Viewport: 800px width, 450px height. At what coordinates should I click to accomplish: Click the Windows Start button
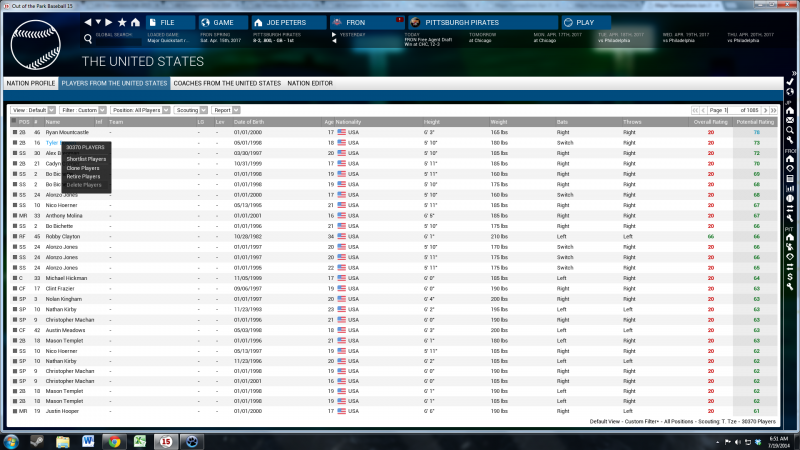click(11, 441)
